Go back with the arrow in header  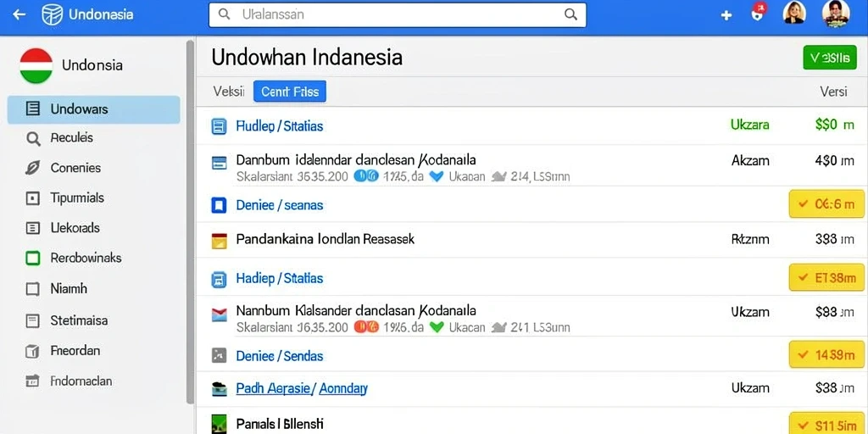coord(19,15)
